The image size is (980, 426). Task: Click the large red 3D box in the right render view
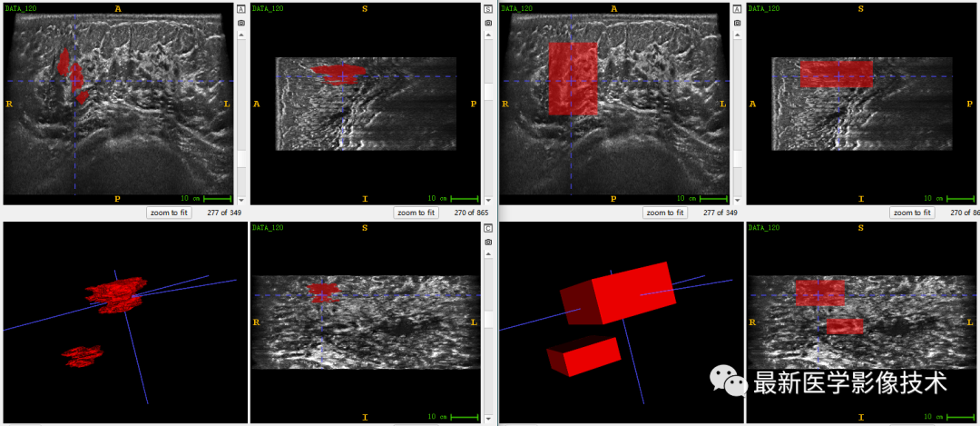619,292
